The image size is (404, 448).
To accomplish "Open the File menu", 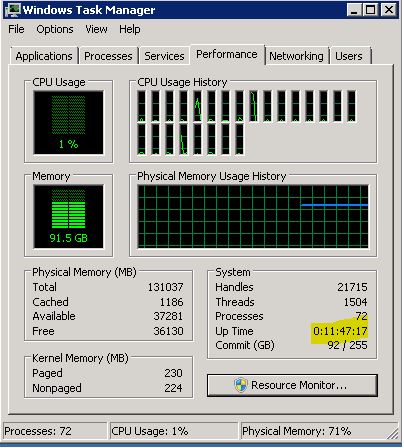I will [x=16, y=29].
